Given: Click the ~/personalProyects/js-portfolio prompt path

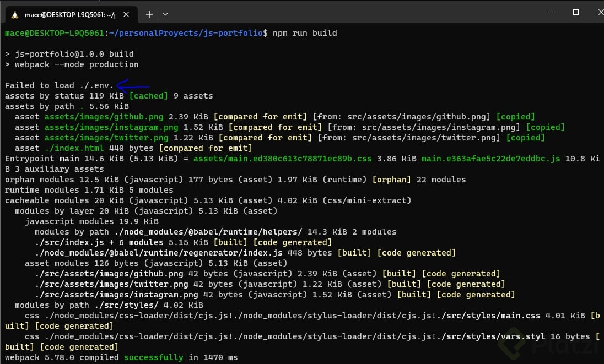Looking at the screenshot, I should pyautogui.click(x=184, y=33).
